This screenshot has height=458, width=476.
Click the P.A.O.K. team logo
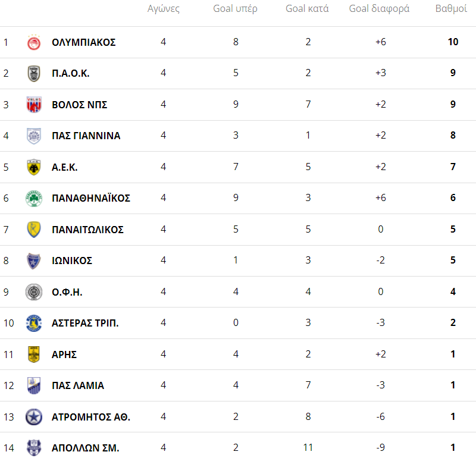click(x=34, y=74)
